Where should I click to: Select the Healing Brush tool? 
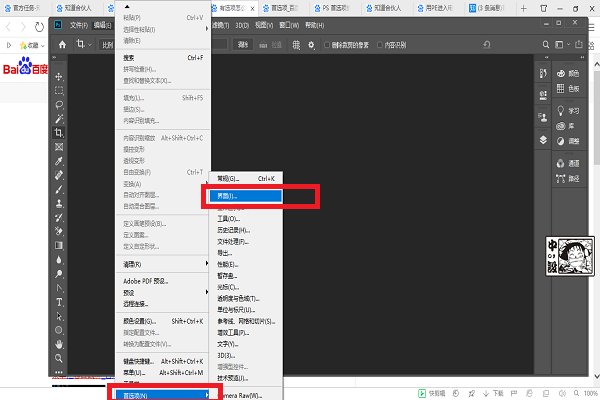pyautogui.click(x=59, y=175)
